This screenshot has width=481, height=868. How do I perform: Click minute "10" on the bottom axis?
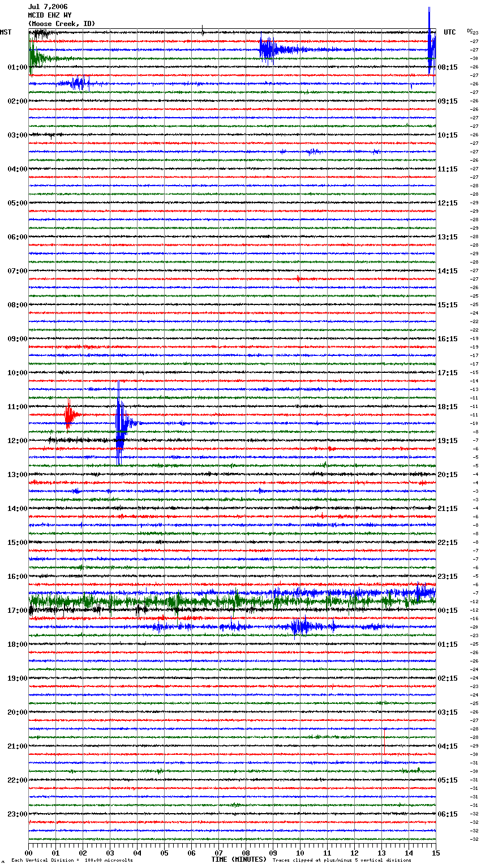(300, 853)
